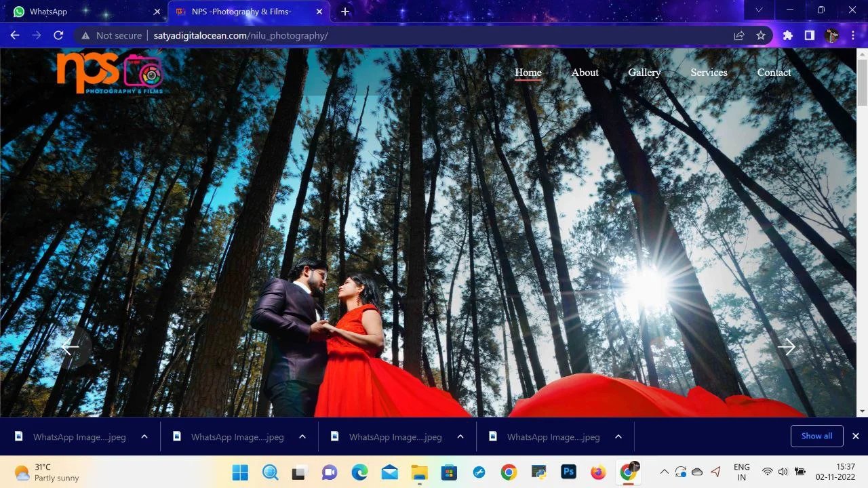Open the Gallery menu item

pos(644,73)
